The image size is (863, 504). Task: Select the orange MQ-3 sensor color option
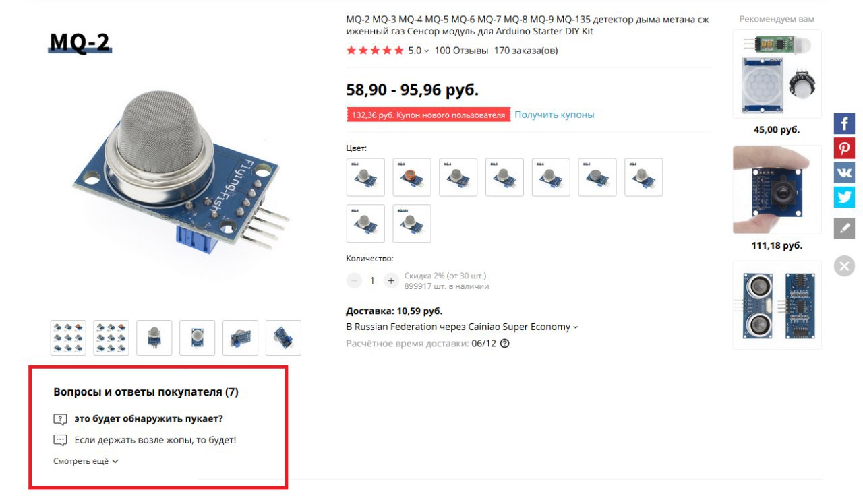coord(412,177)
